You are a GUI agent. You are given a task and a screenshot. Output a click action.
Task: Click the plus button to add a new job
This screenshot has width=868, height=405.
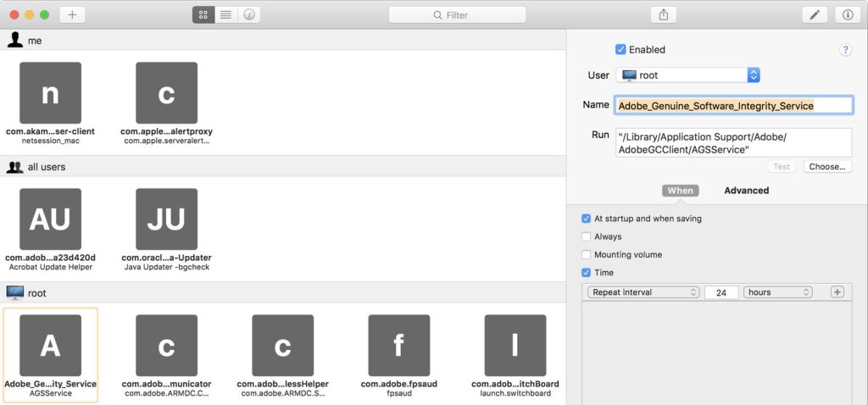[72, 15]
